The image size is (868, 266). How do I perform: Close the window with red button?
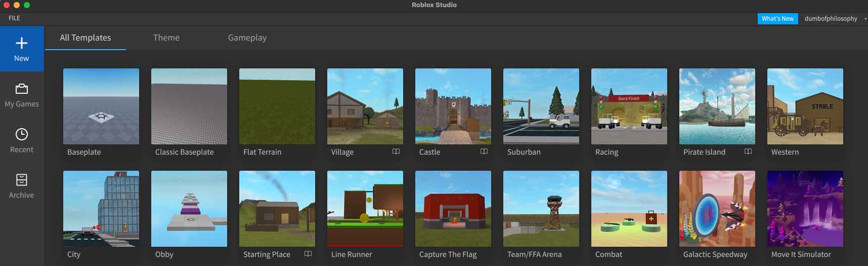[x=7, y=5]
